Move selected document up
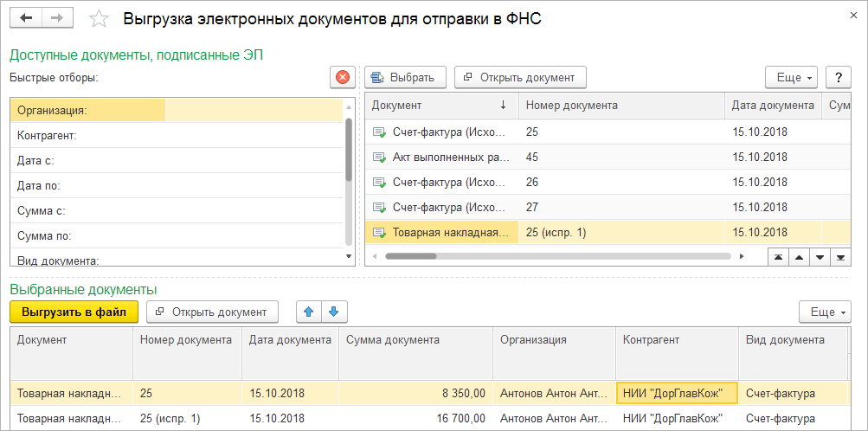Viewport: 868px width, 431px height. [x=309, y=312]
